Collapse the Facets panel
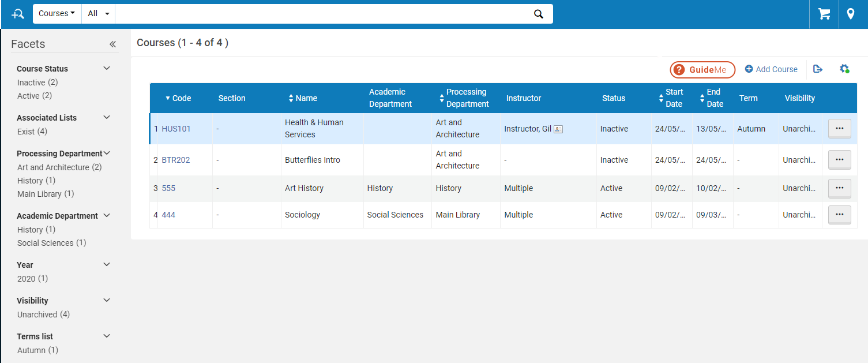Viewport: 868px width, 363px height. pos(112,44)
